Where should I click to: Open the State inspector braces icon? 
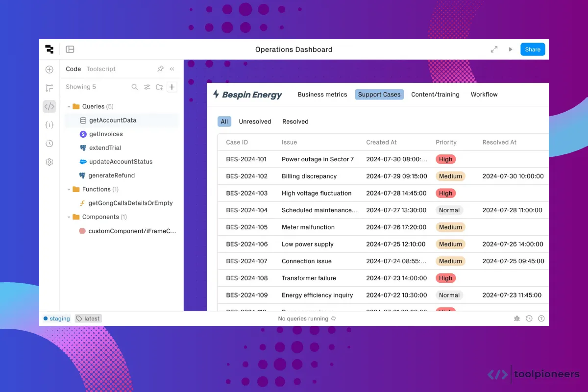pos(49,125)
